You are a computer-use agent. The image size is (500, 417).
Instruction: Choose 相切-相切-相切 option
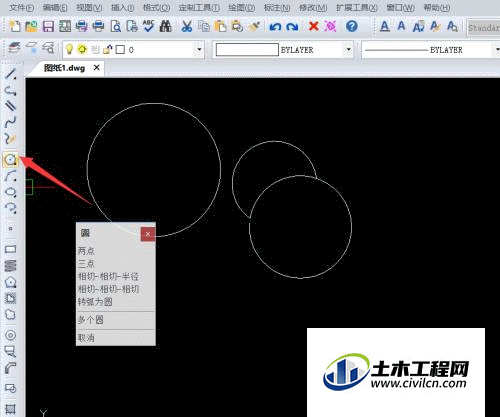108,289
